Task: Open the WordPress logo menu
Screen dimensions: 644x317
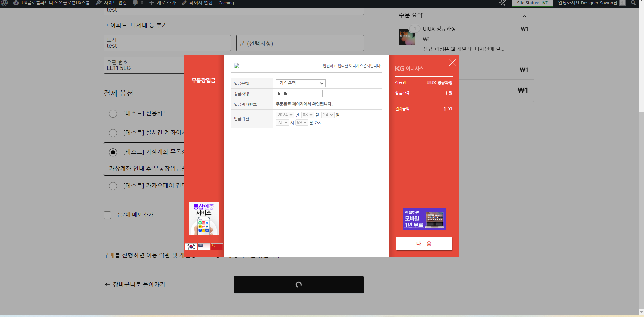Action: [x=5, y=3]
